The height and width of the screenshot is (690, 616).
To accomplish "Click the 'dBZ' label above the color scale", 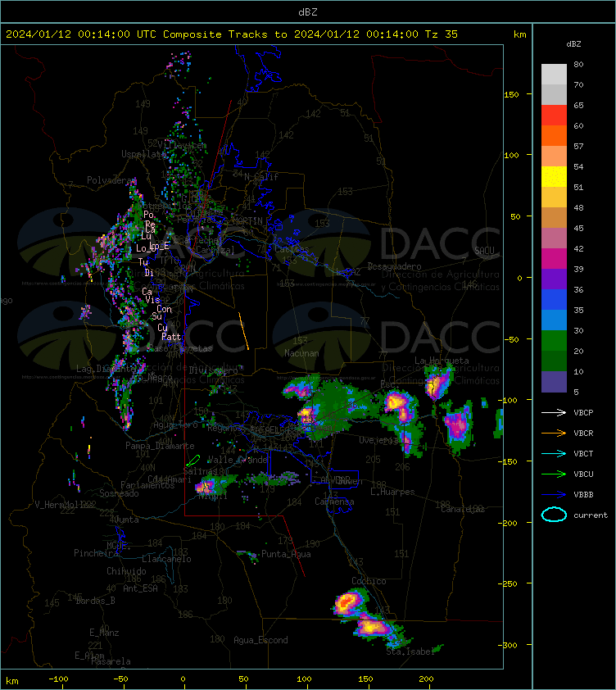I will [x=573, y=44].
